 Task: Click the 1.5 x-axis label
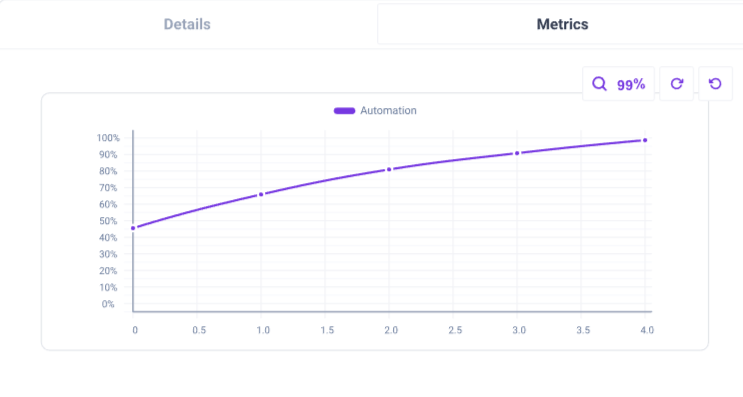327,330
